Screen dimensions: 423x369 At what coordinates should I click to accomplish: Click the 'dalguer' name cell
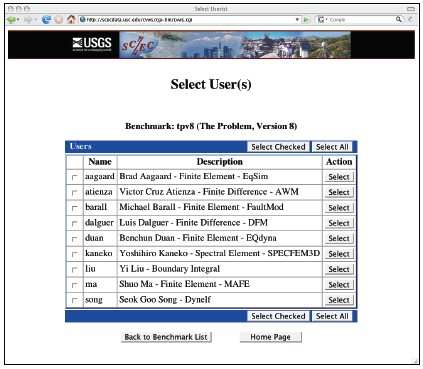click(99, 223)
